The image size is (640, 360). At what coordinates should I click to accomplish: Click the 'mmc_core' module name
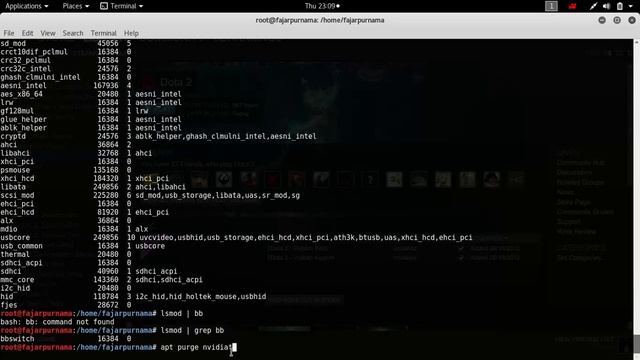[17, 280]
